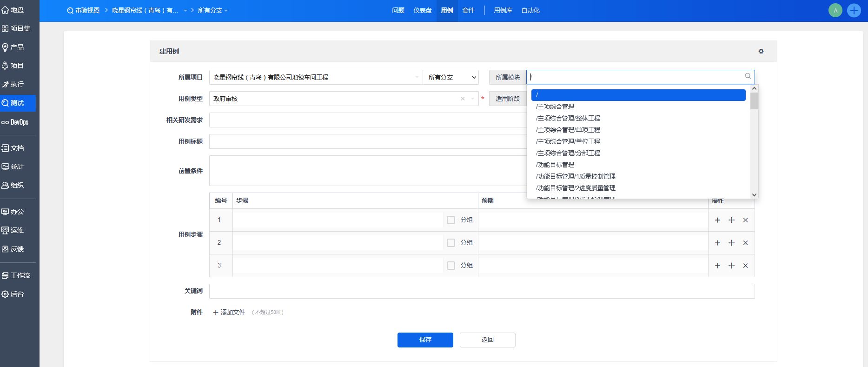The height and width of the screenshot is (367, 868).
Task: Clear the 政府审核 case type selection
Action: 463,99
